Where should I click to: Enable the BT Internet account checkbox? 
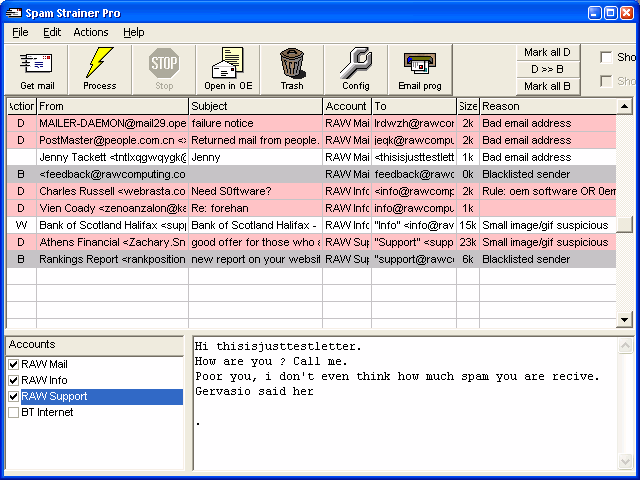[x=14, y=413]
